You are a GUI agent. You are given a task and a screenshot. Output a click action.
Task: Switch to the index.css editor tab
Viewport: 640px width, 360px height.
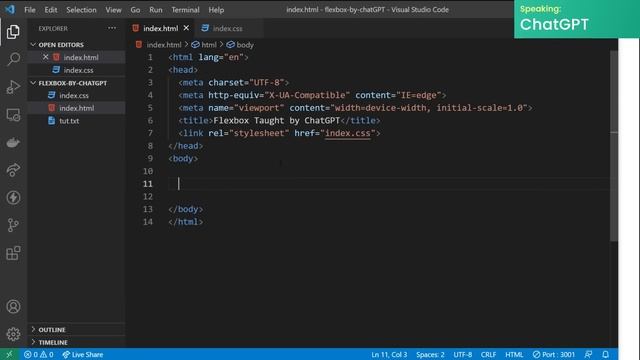(228, 28)
